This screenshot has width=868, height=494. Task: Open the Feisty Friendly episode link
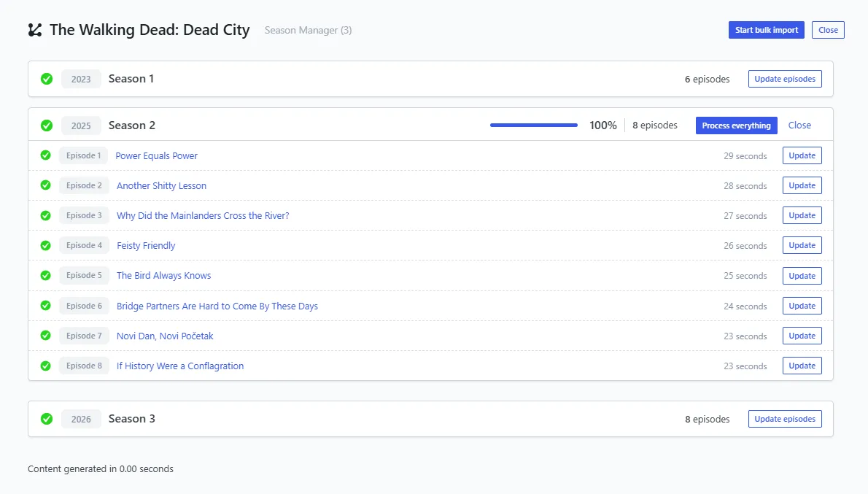tap(146, 245)
